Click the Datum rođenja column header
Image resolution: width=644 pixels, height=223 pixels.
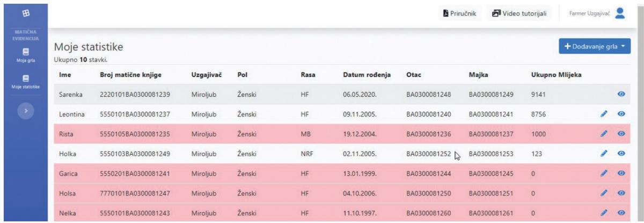[x=367, y=73]
